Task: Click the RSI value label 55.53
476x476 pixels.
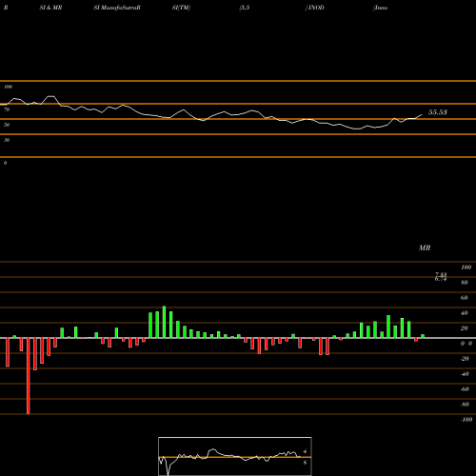Action: click(438, 112)
